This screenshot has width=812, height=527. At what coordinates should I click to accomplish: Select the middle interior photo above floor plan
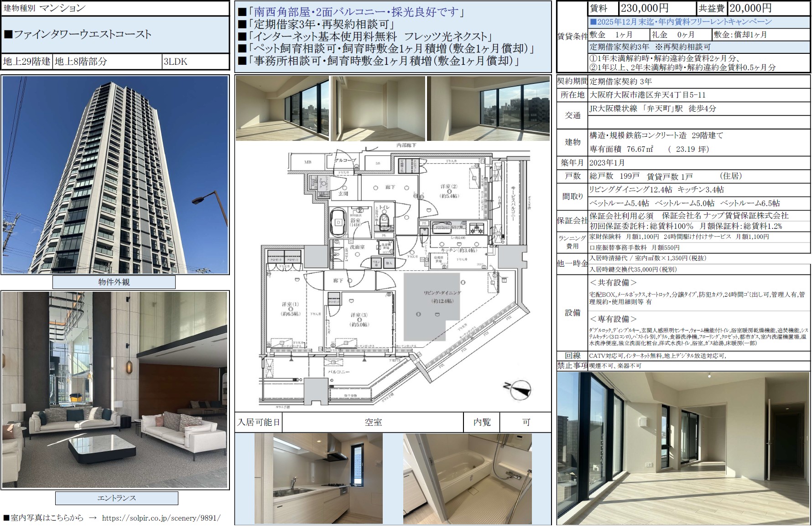378,108
